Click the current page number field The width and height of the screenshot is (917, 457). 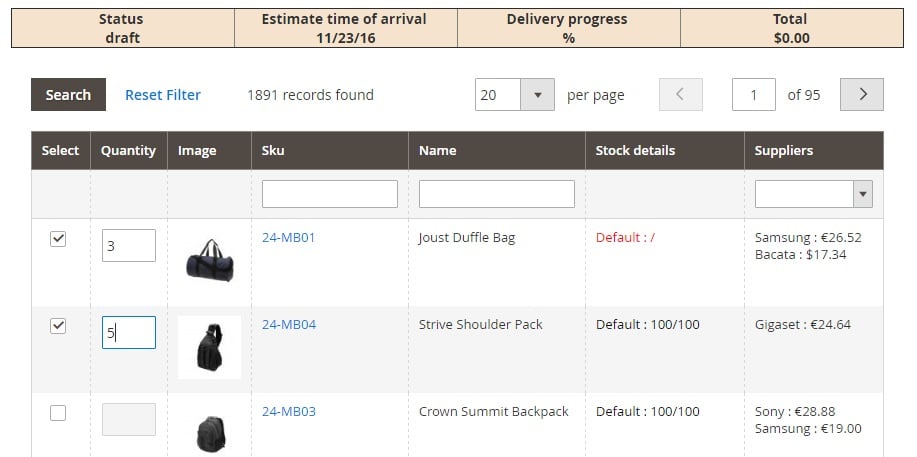point(754,94)
